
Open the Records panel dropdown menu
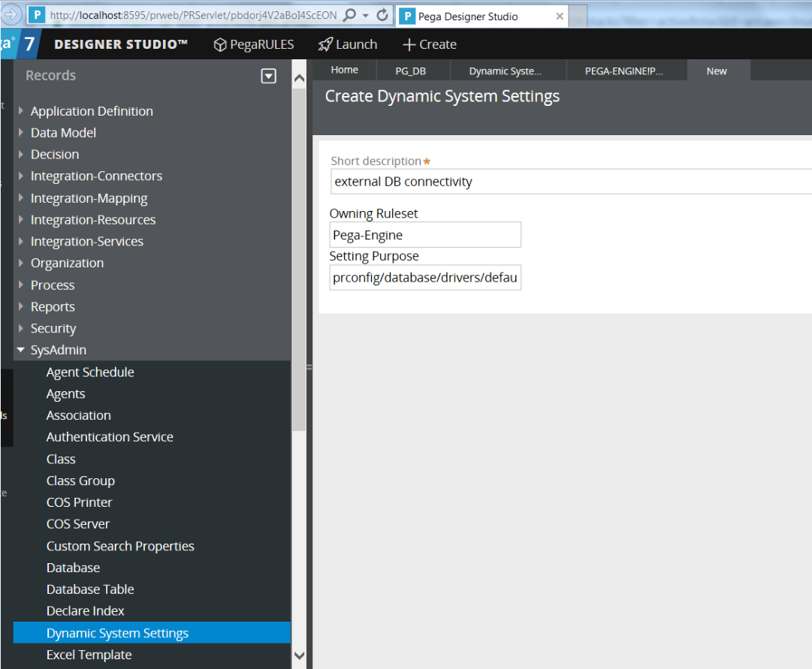268,76
